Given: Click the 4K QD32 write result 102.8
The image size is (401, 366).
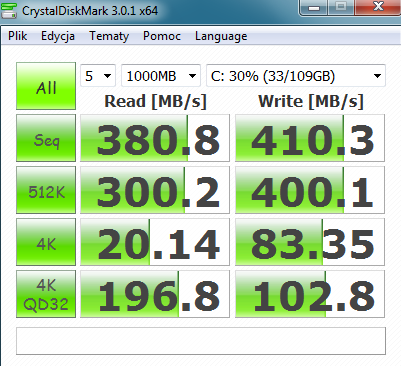Looking at the screenshot, I should point(310,294).
